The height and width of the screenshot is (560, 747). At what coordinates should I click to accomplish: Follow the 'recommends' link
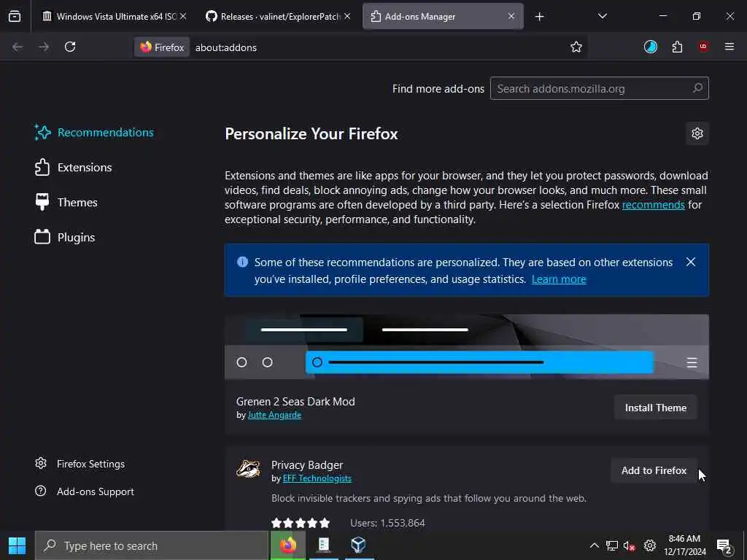tap(653, 205)
